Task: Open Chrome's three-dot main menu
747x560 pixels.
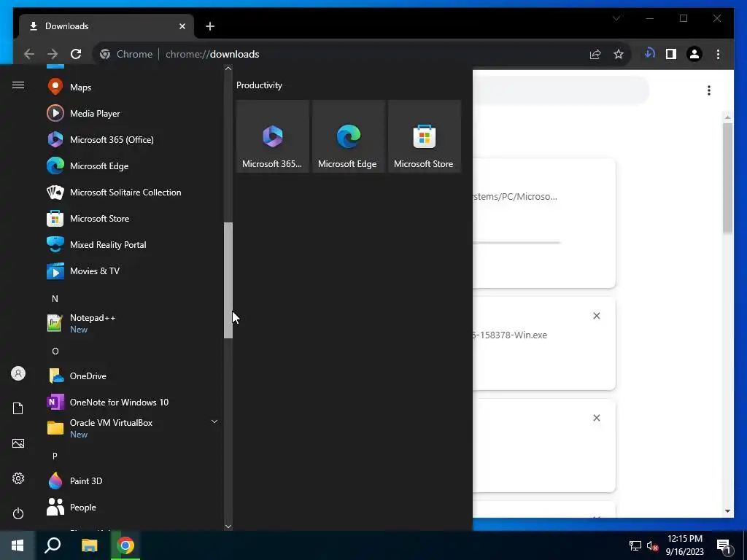Action: pyautogui.click(x=718, y=54)
